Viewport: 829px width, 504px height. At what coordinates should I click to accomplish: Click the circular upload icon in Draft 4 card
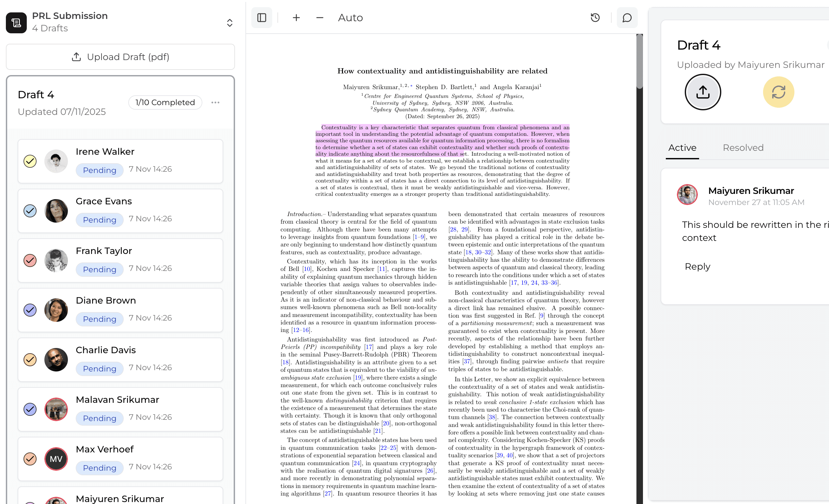(702, 92)
